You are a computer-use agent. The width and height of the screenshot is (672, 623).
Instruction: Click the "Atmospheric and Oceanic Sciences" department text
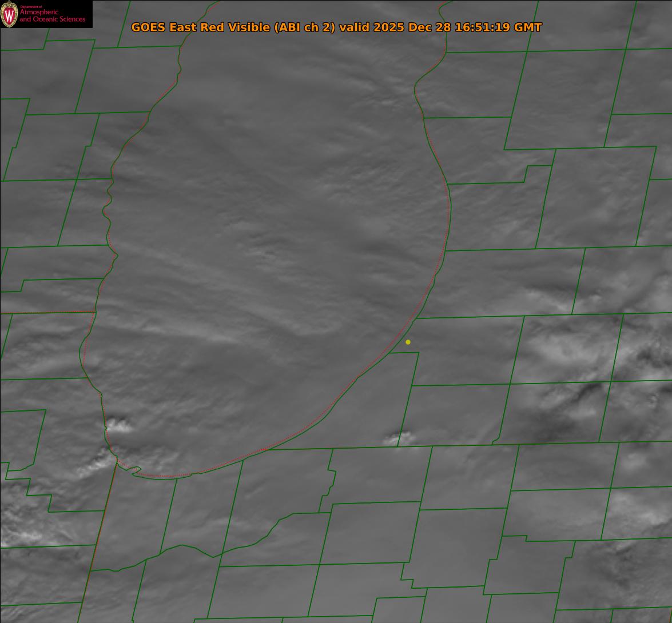coord(52,16)
